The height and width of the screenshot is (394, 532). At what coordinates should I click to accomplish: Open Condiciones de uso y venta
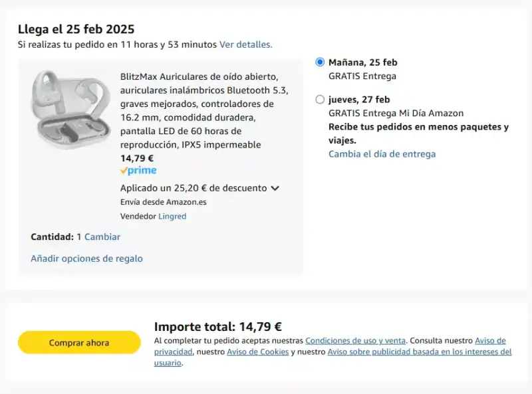(356, 340)
